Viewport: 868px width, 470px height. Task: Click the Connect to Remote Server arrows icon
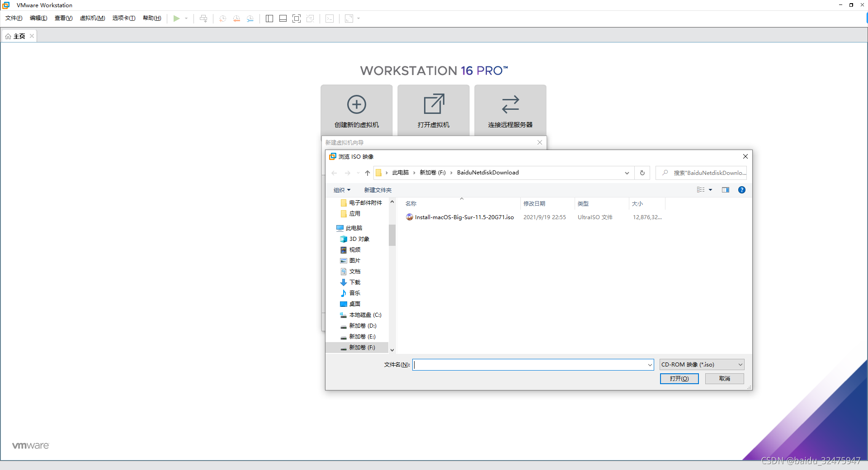click(510, 104)
